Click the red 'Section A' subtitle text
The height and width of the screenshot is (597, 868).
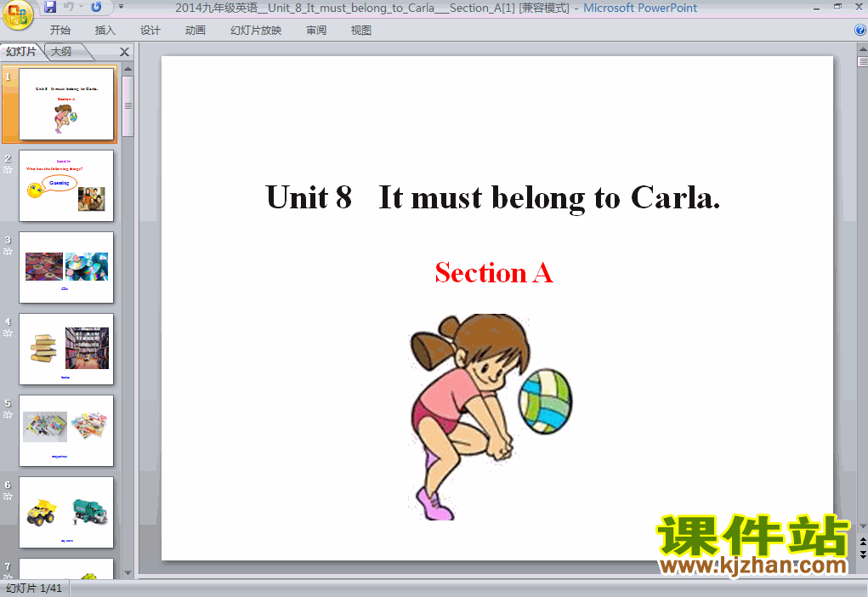494,272
